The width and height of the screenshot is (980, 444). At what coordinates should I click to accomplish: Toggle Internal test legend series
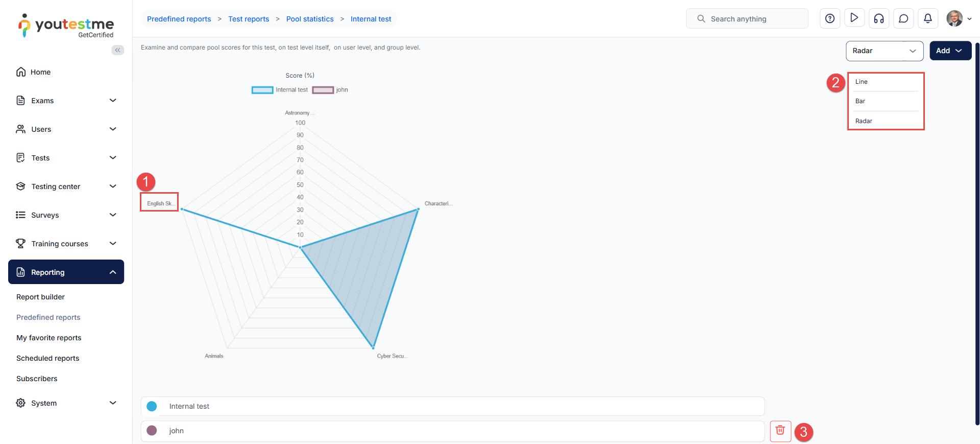(x=280, y=90)
